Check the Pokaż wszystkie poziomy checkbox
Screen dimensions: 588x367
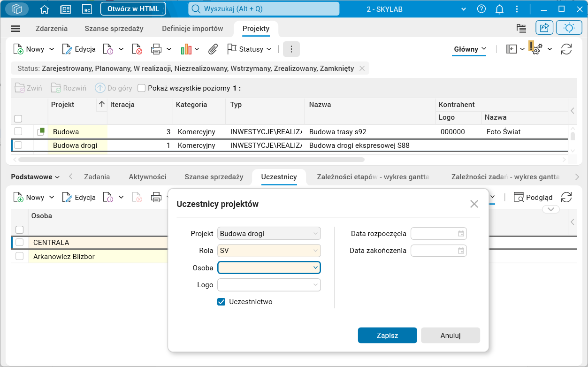coord(141,88)
